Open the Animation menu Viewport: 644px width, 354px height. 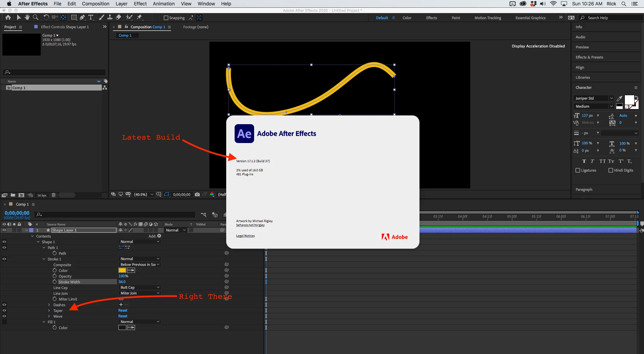click(x=164, y=4)
